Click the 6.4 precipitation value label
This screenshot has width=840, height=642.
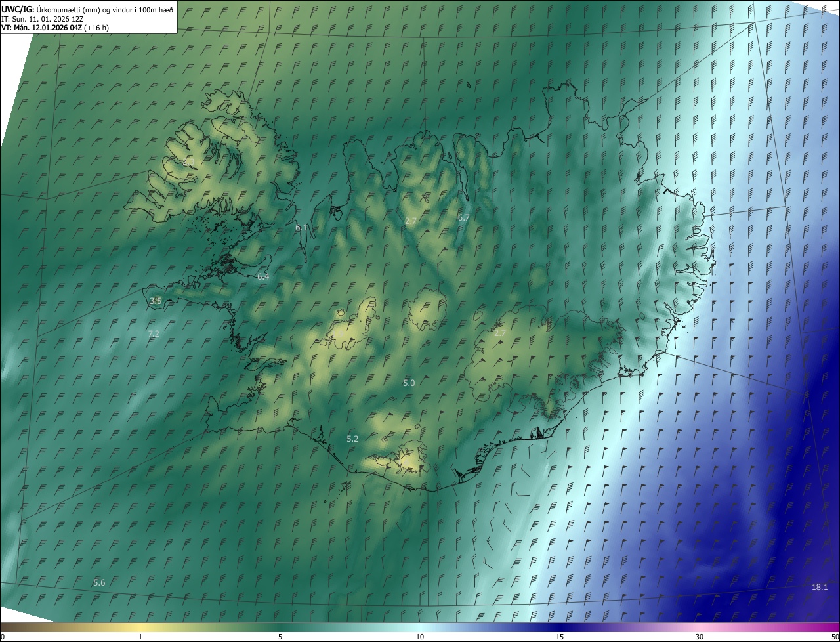coord(262,276)
